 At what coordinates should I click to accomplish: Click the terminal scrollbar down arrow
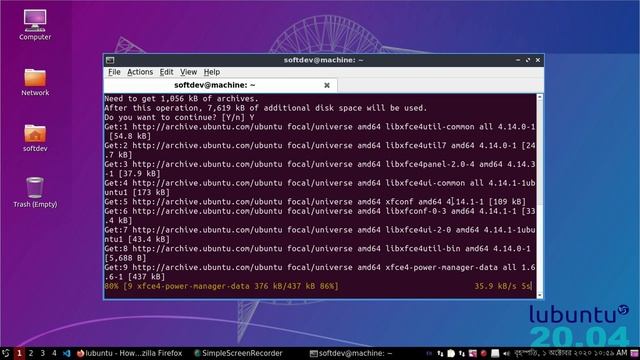540,295
